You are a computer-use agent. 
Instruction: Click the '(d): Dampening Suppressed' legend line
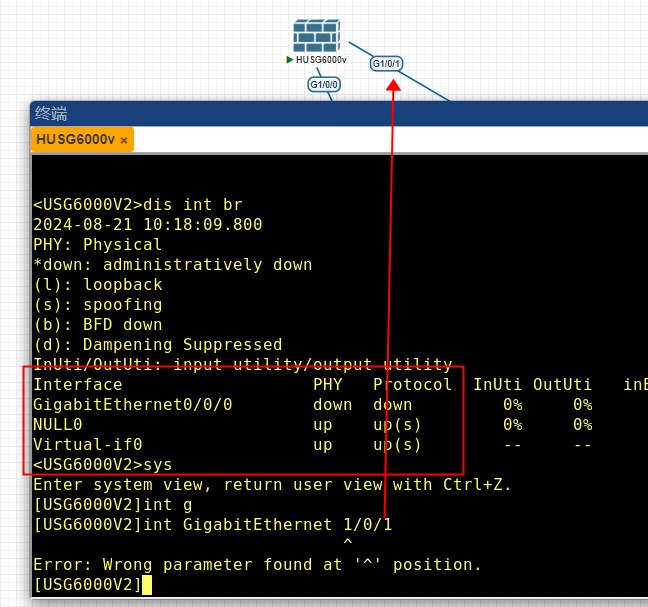(157, 345)
